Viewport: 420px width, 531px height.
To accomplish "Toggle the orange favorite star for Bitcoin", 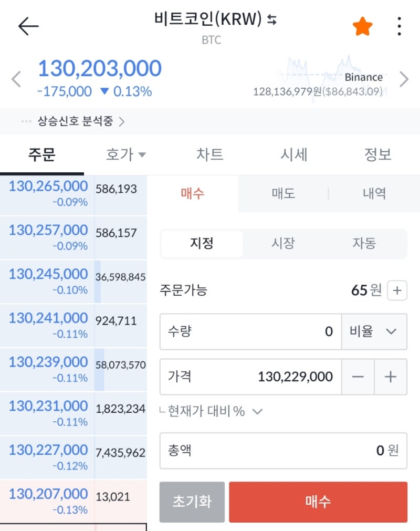I will [362, 25].
